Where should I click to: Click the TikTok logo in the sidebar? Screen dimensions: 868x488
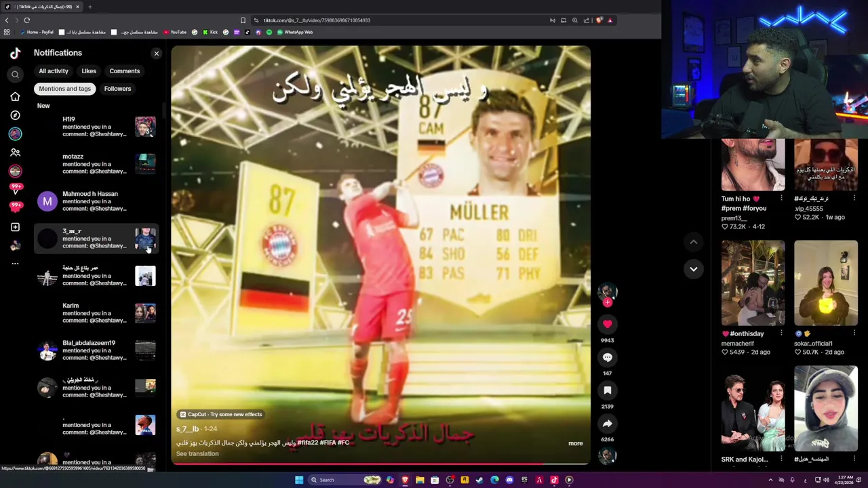click(x=15, y=54)
